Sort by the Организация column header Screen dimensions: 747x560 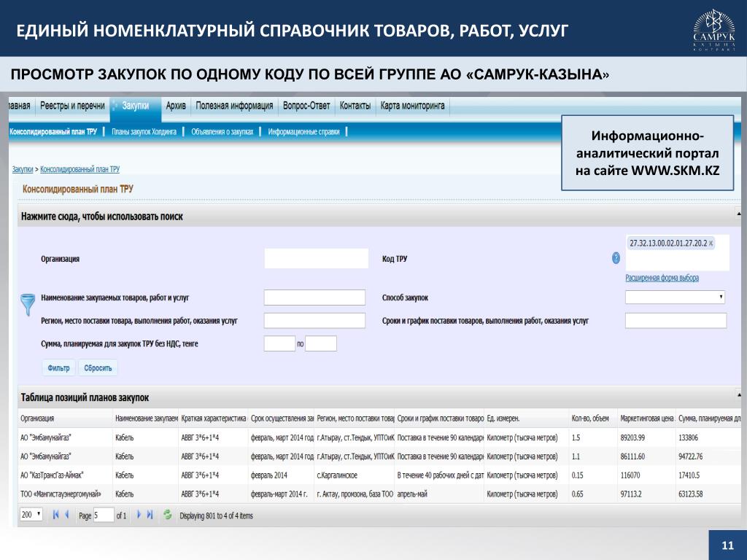(65, 418)
